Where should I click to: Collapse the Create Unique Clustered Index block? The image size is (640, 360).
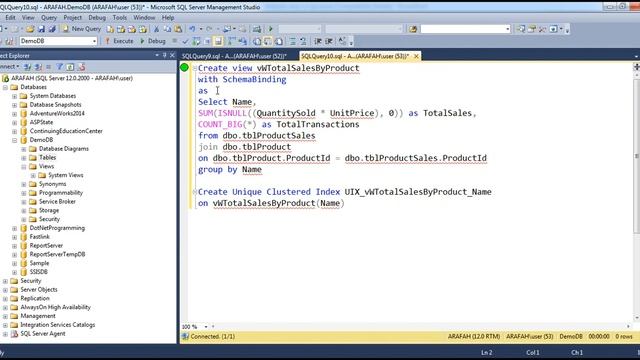tap(195, 192)
